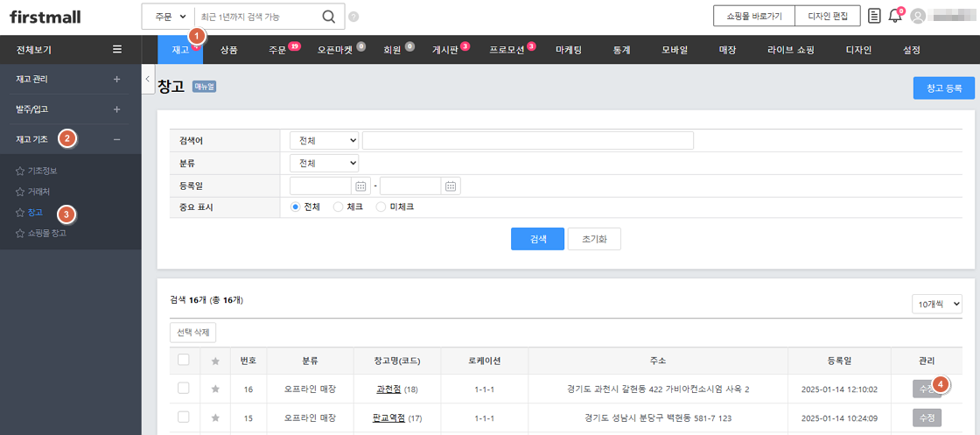
Task: Open the 10개씩 page size dropdown
Action: click(x=936, y=304)
